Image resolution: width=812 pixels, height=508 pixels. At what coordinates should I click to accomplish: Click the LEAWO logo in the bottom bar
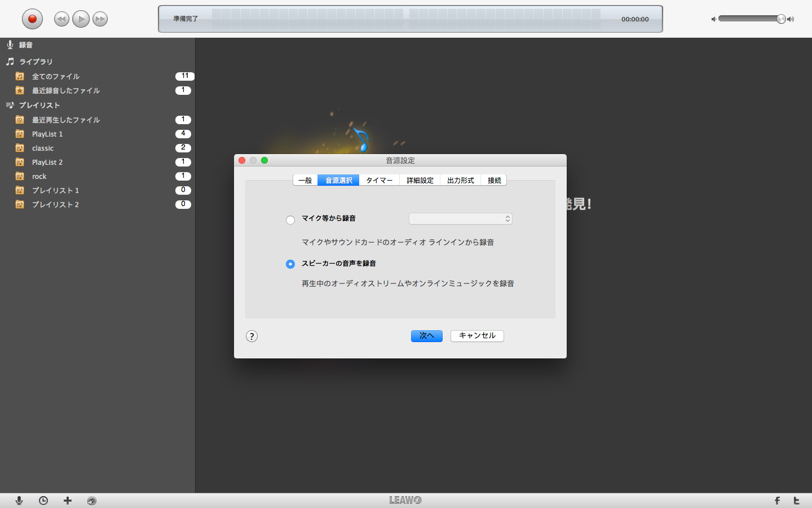405,500
